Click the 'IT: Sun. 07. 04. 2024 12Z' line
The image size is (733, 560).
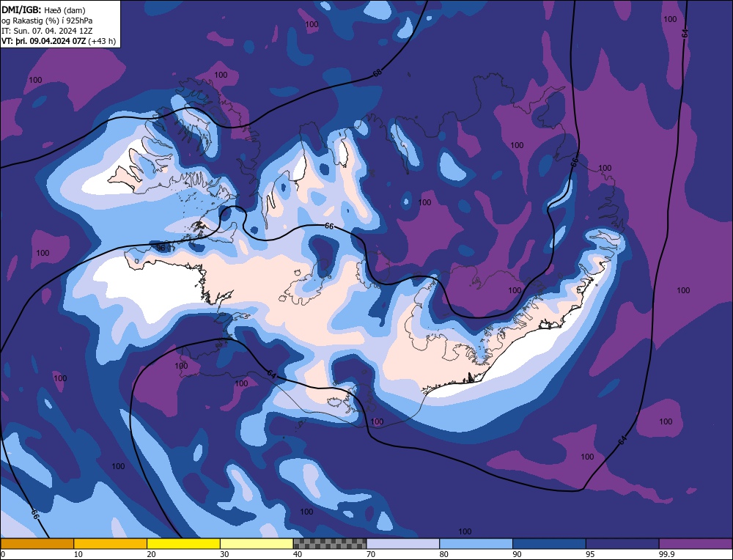(x=47, y=30)
